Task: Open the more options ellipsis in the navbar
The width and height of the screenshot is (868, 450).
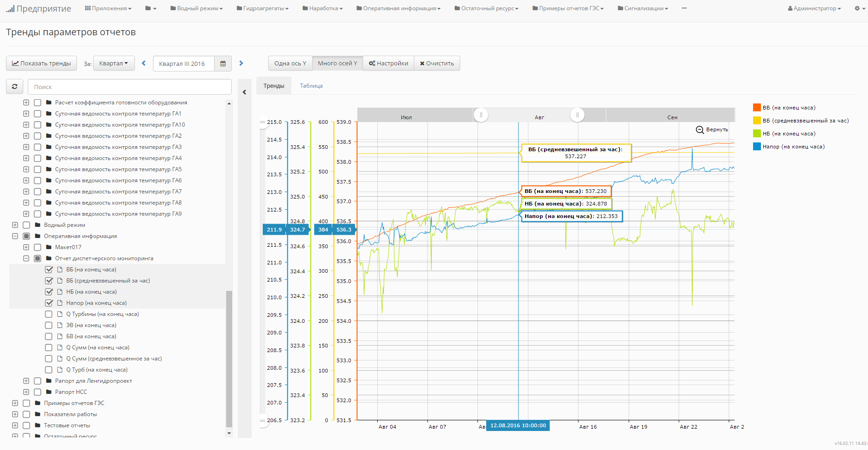Action: [x=684, y=8]
